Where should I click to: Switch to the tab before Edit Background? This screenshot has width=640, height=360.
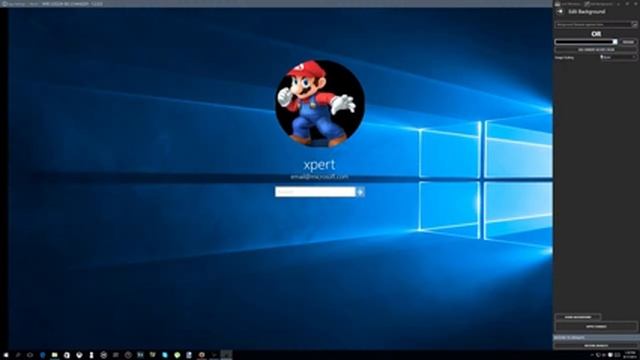coord(568,4)
